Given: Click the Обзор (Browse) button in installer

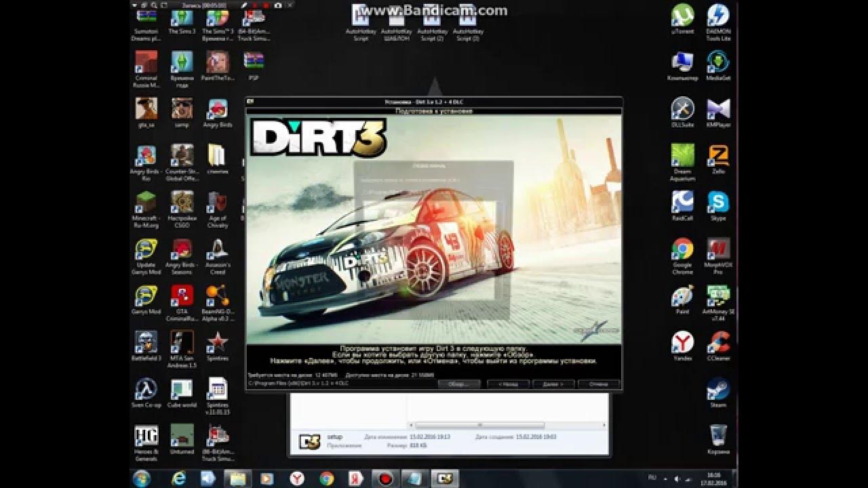Looking at the screenshot, I should click(459, 384).
